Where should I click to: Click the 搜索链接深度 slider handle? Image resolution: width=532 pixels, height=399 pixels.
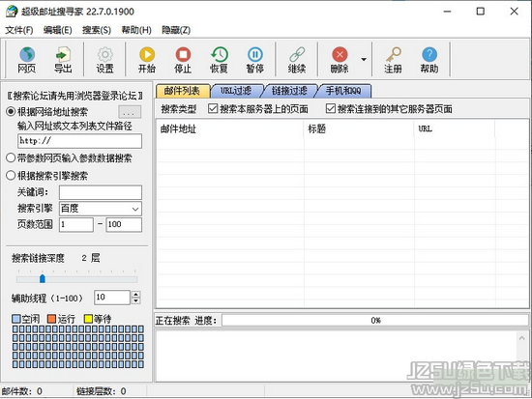click(43, 278)
